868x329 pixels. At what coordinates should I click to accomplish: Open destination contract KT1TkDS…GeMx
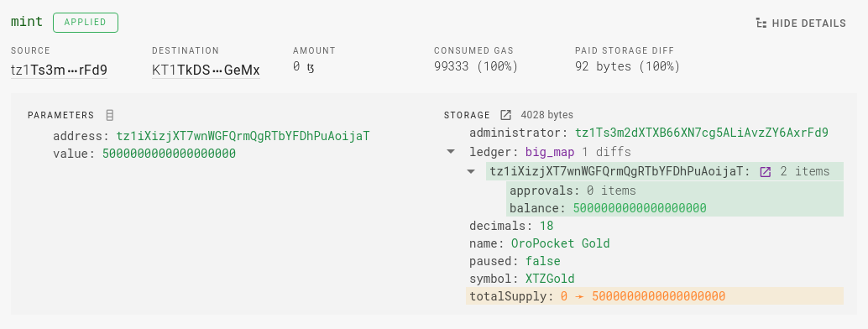coord(206,70)
